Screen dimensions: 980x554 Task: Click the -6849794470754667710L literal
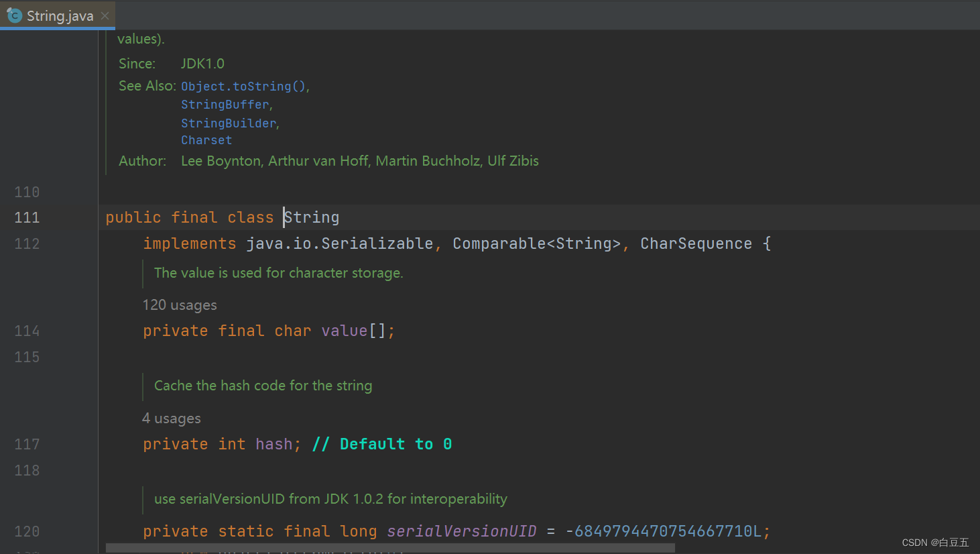pyautogui.click(x=664, y=531)
